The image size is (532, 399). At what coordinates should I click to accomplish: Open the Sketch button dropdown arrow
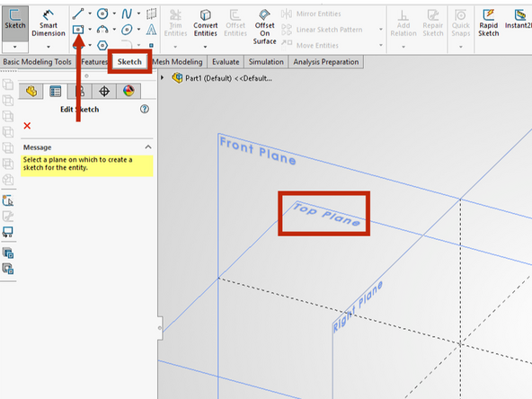(x=15, y=47)
